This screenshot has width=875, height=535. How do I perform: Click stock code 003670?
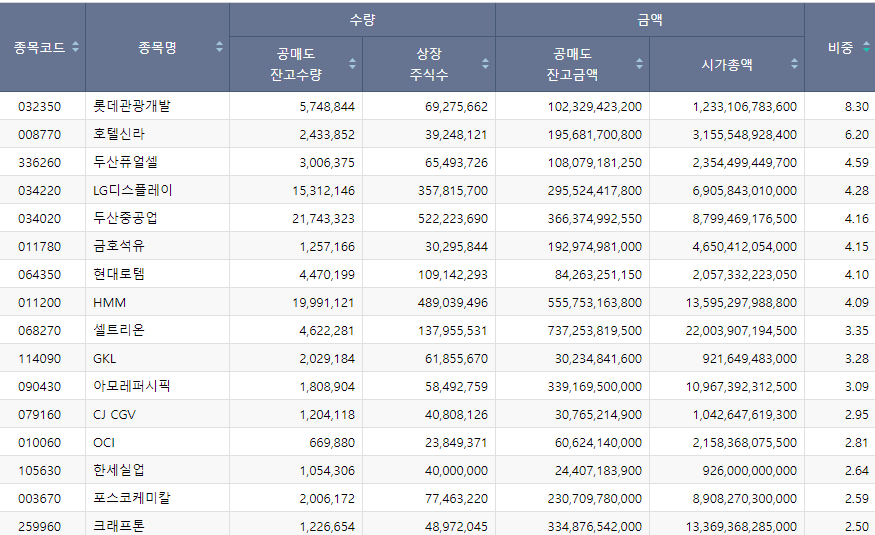(40, 498)
